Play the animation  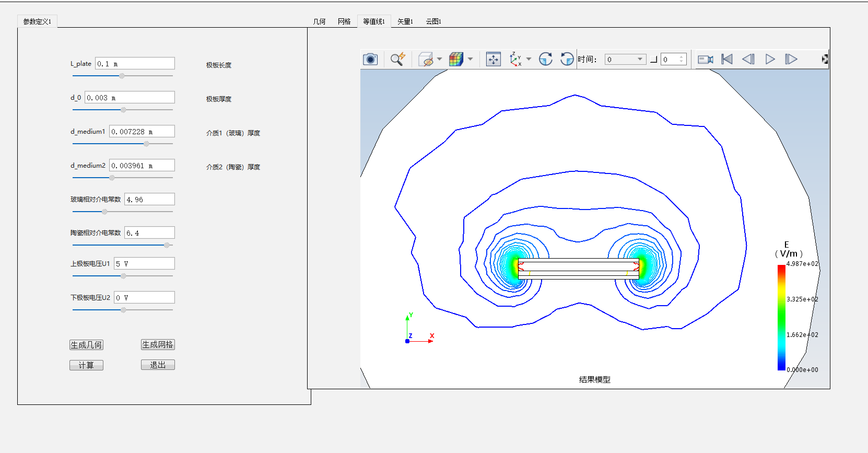click(x=770, y=59)
